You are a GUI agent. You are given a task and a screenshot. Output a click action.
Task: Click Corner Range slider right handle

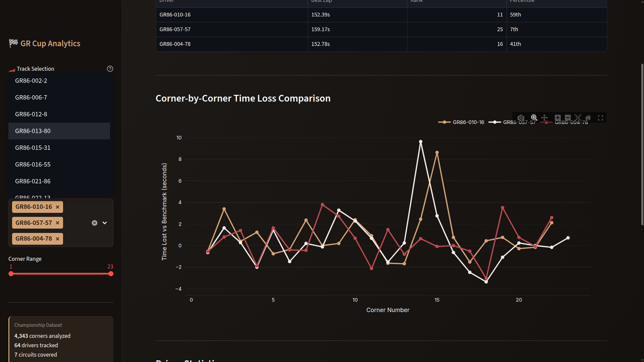(x=111, y=274)
